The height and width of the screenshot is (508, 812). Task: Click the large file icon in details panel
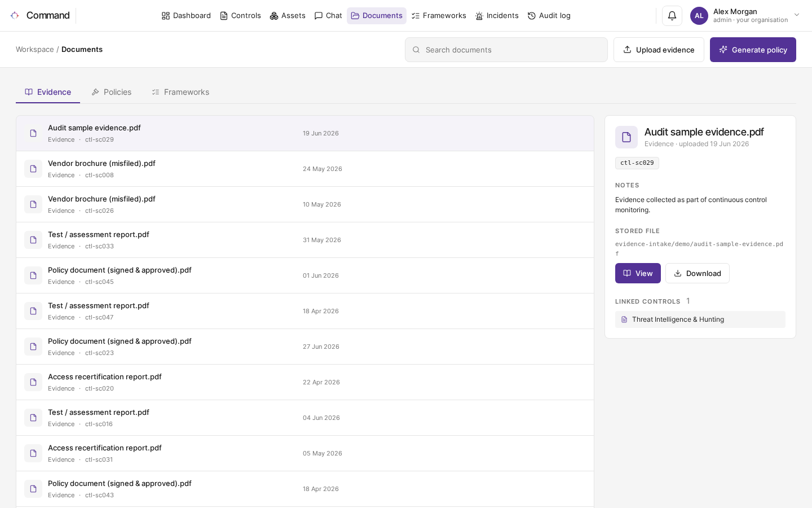coord(626,137)
